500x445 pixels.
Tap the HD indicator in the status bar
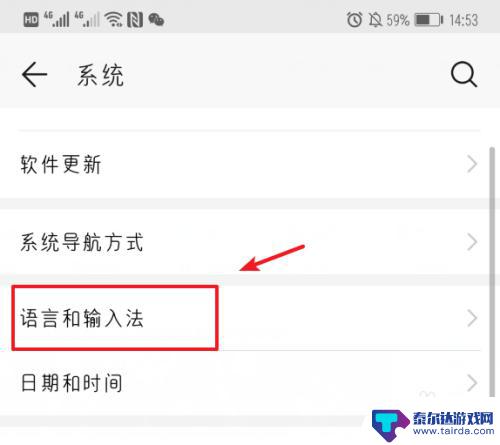[x=31, y=20]
